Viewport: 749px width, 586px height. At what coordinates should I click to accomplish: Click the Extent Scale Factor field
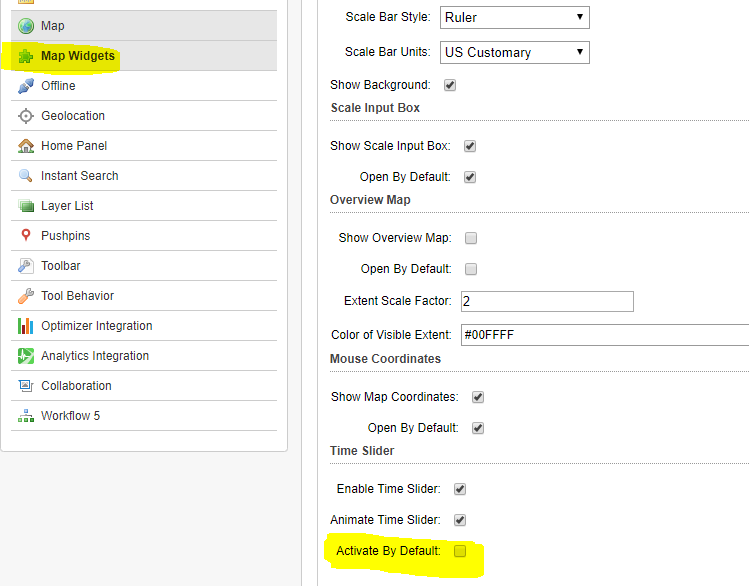tap(547, 301)
